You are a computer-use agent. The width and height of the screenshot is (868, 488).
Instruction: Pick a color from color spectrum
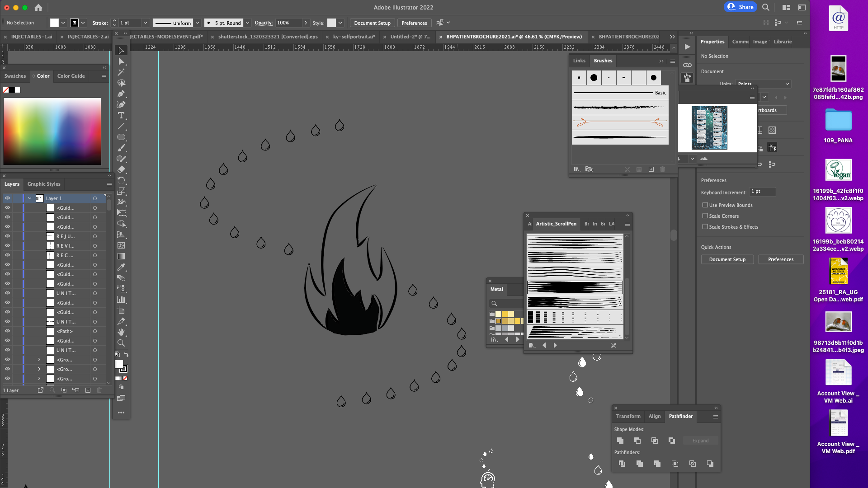52,131
